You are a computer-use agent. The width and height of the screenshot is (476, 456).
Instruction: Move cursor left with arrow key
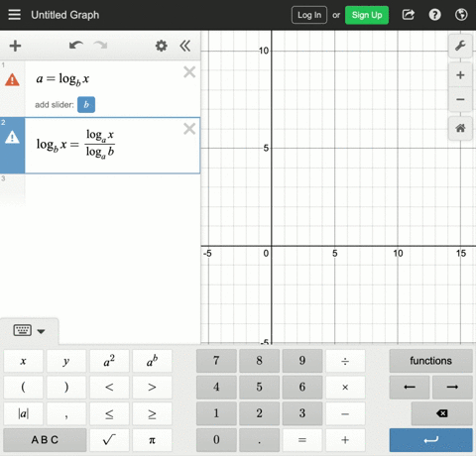coord(410,387)
